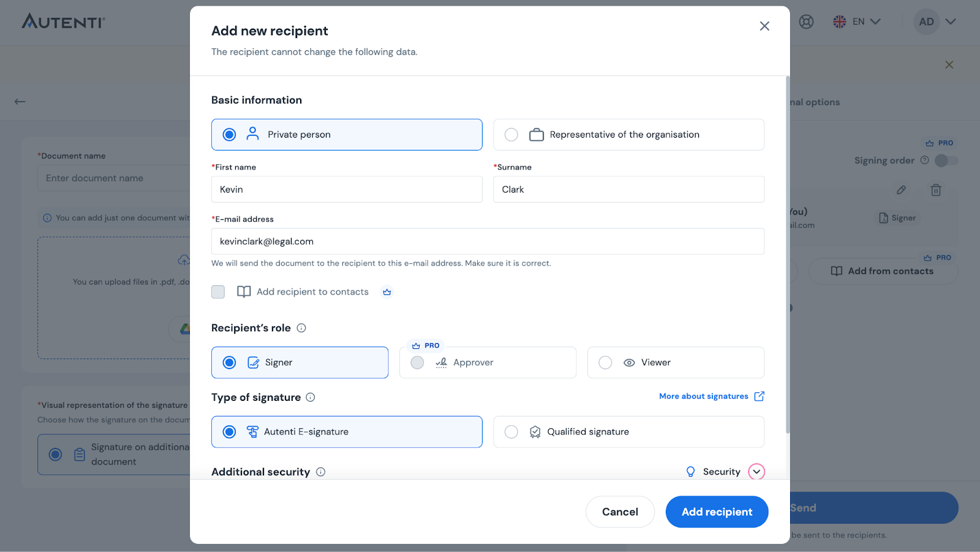Expand the Security section chevron

click(x=756, y=472)
